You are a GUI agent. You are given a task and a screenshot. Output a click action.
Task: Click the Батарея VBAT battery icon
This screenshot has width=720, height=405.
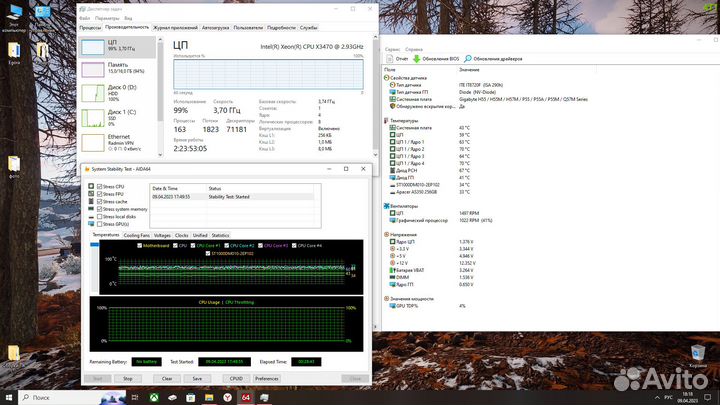pyautogui.click(x=392, y=270)
